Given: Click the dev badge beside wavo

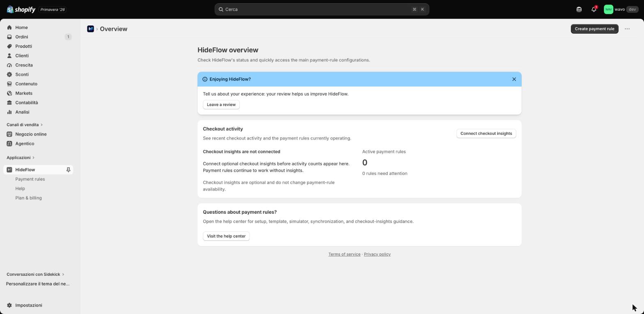Looking at the screenshot, I should [x=632, y=9].
